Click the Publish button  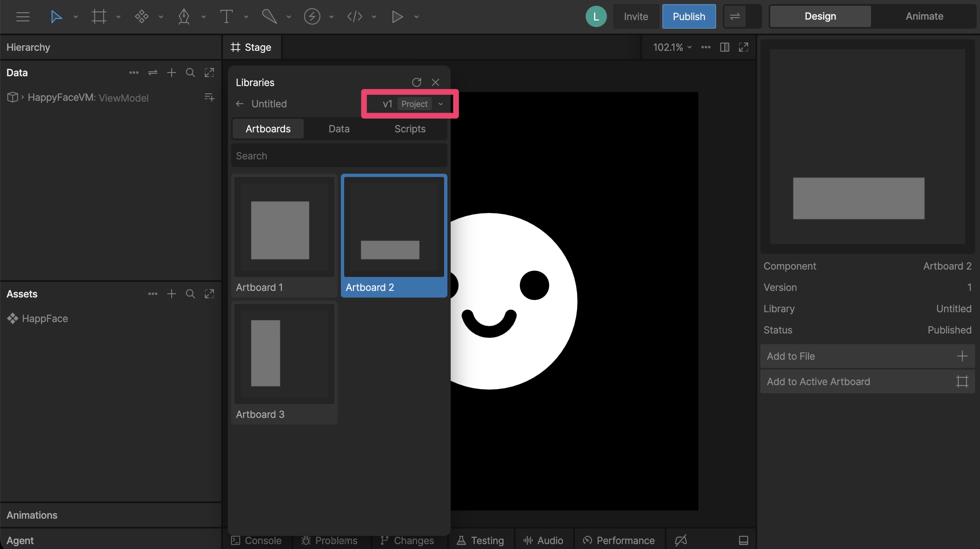click(689, 16)
